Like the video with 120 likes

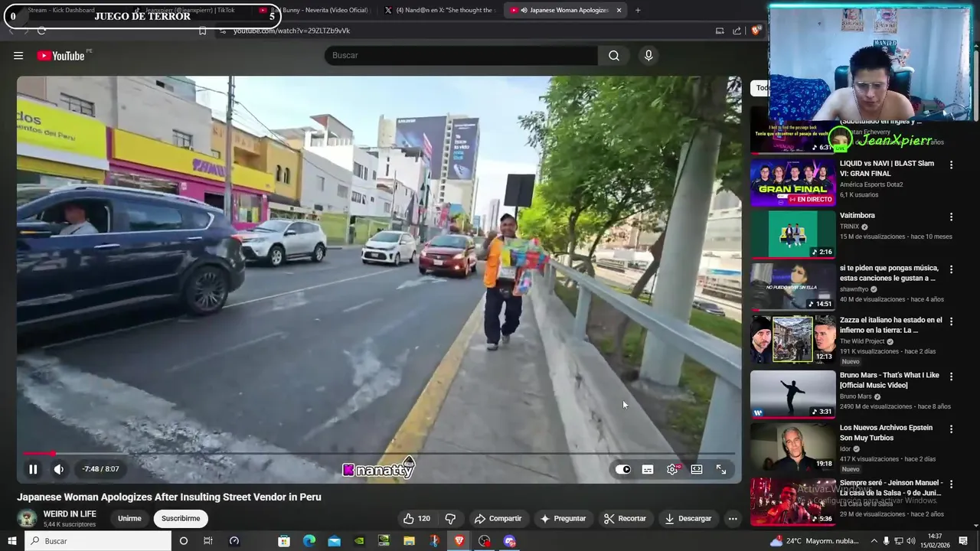pyautogui.click(x=416, y=518)
